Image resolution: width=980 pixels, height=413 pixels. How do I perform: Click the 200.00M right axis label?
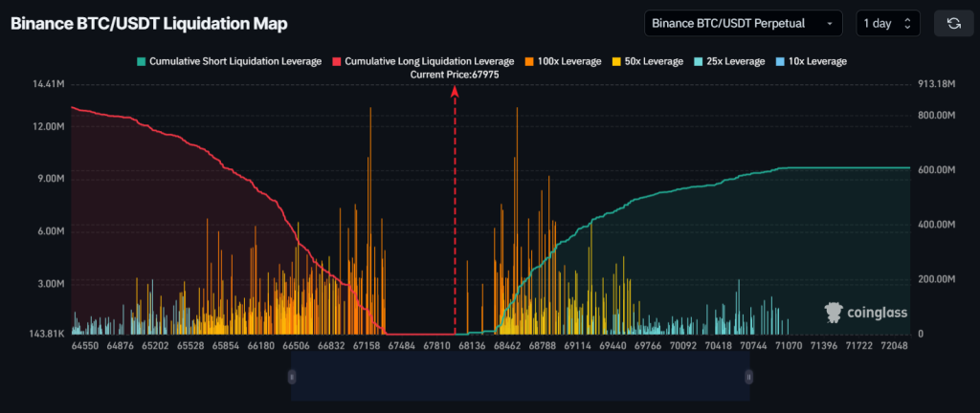click(x=938, y=279)
